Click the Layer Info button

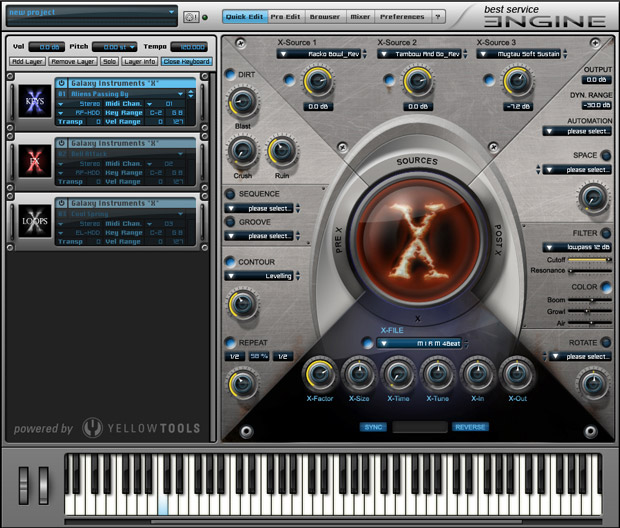[140, 62]
